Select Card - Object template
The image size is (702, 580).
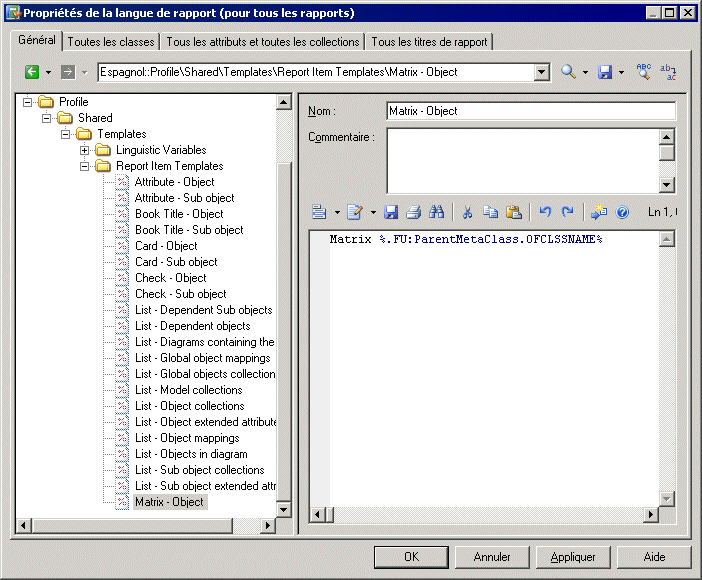166,246
